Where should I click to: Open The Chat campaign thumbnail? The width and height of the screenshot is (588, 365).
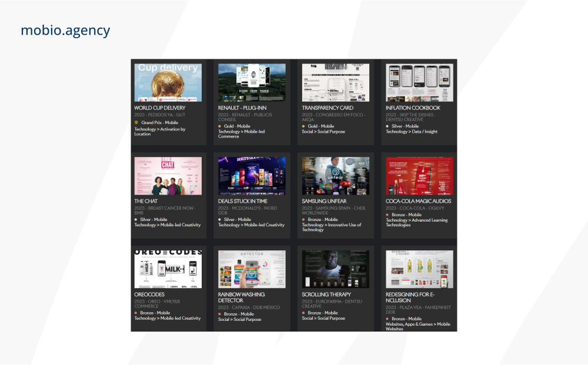click(168, 176)
